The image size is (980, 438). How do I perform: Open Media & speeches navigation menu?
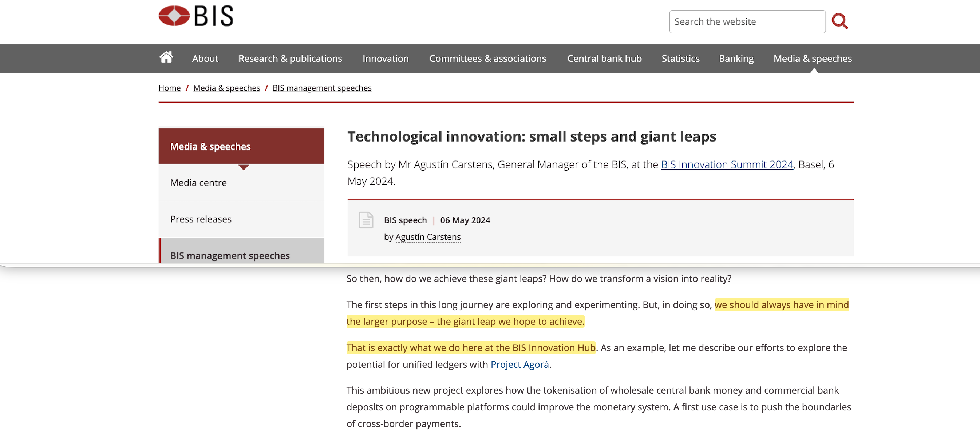812,59
